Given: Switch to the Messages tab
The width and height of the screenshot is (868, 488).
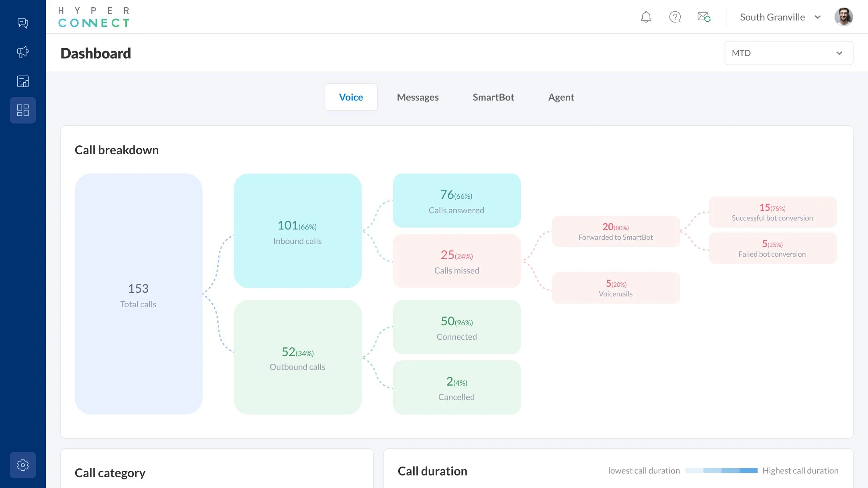Looking at the screenshot, I should click(x=418, y=97).
